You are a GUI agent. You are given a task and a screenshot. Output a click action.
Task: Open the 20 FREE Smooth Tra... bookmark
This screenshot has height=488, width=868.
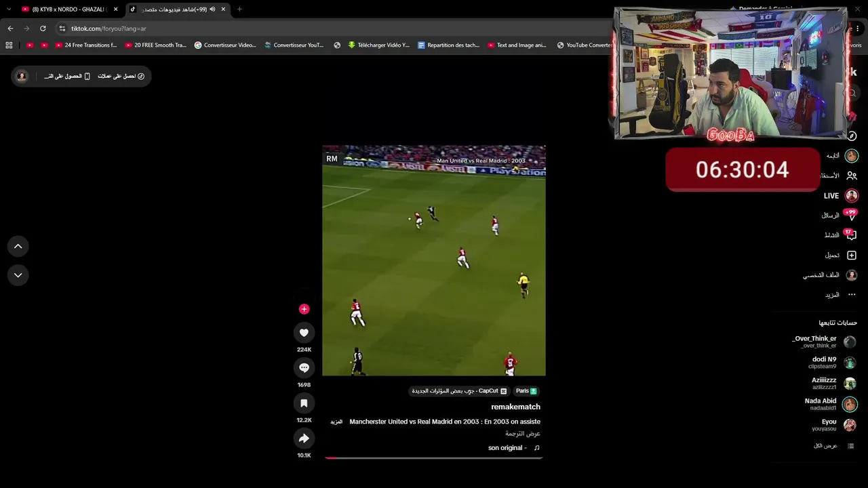(156, 45)
